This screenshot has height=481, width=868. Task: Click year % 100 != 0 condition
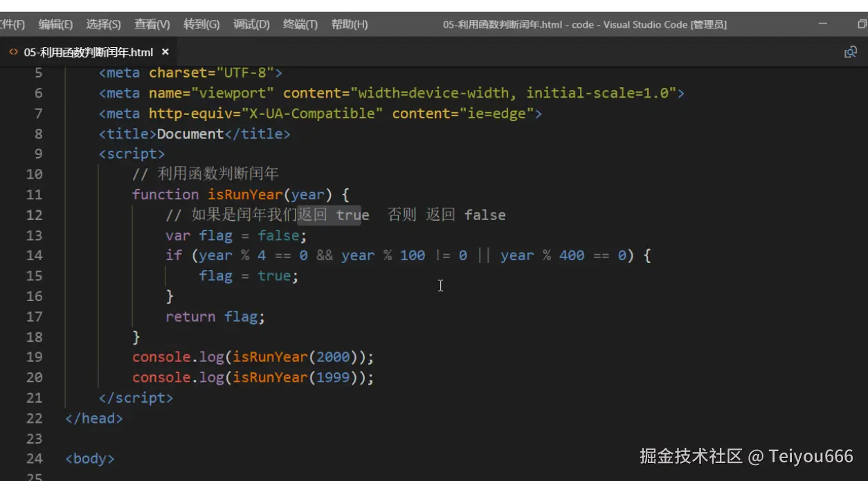(x=404, y=255)
